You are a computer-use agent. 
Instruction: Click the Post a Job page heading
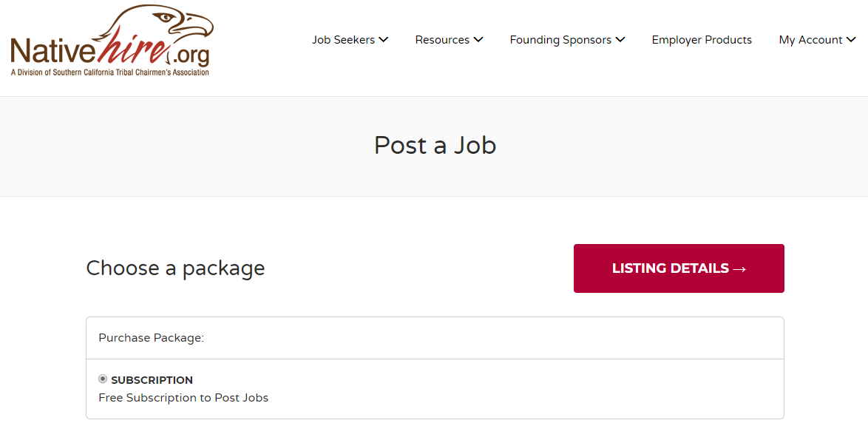coord(435,146)
